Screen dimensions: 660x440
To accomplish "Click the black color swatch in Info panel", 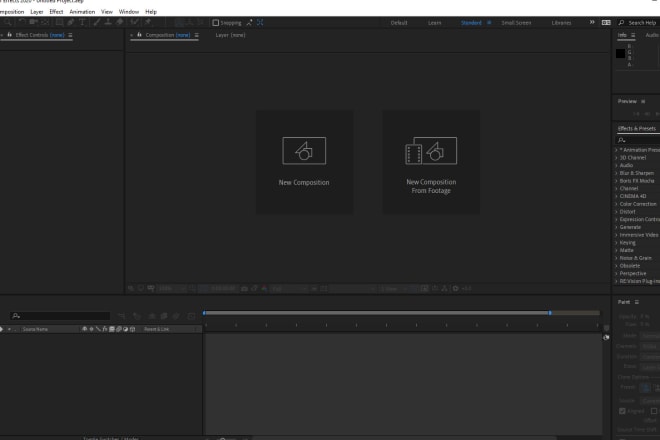I will click(x=620, y=53).
